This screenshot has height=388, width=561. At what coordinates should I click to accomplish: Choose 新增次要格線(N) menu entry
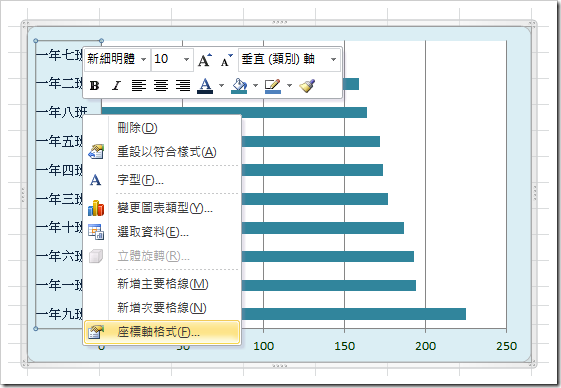click(x=162, y=308)
